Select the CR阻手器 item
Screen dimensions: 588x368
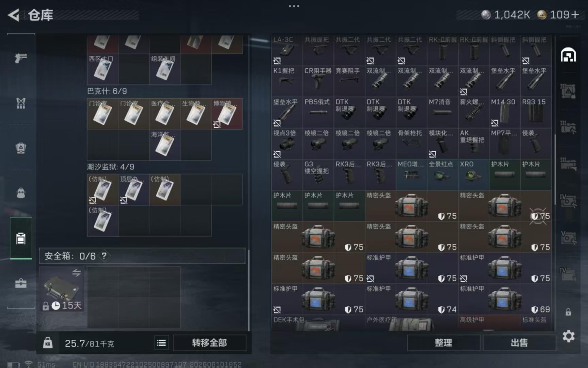[318, 81]
